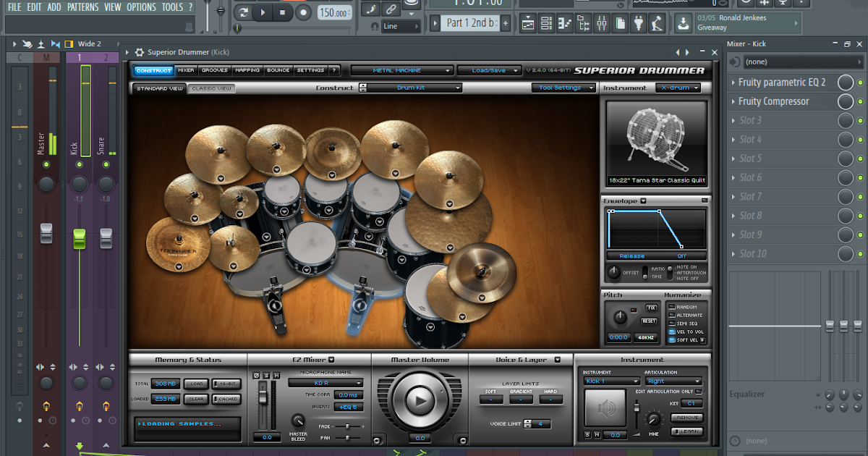Screen dimensions: 868x456
Task: Click the EZ Mixer Pan slider
Action: click(348, 438)
